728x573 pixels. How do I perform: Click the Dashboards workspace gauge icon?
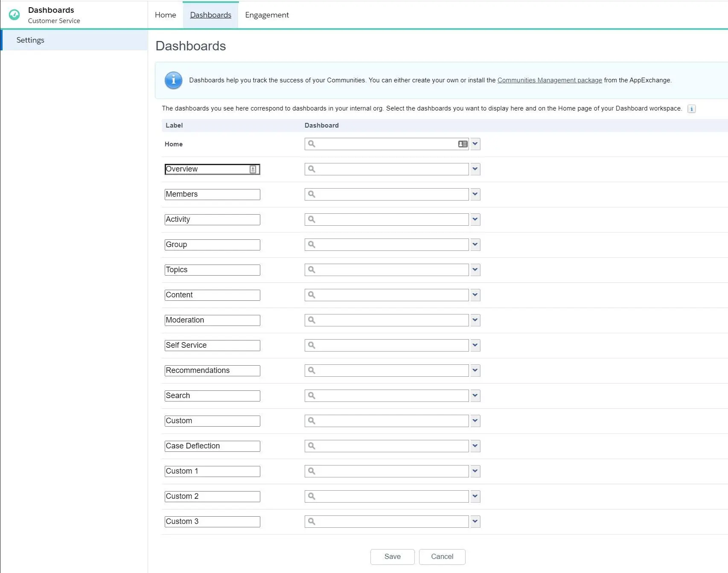coord(14,15)
